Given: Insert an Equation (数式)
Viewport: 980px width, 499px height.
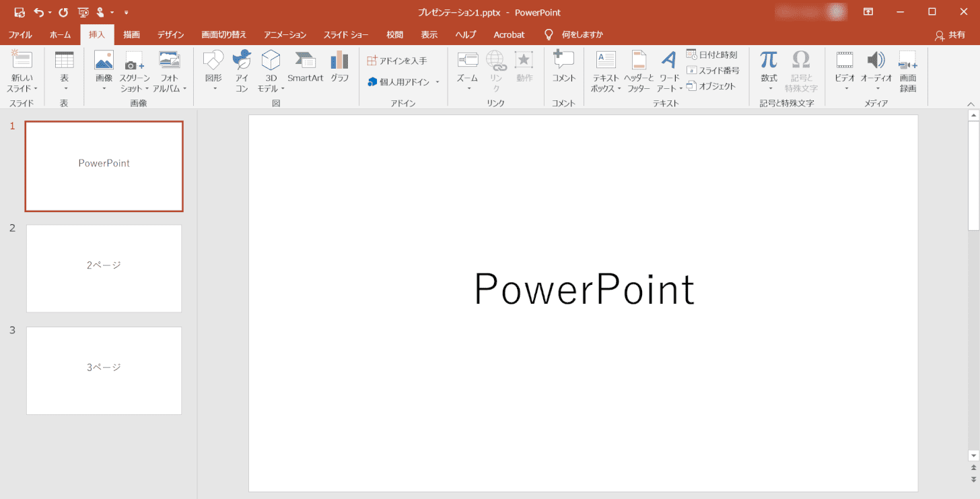Looking at the screenshot, I should pyautogui.click(x=769, y=72).
